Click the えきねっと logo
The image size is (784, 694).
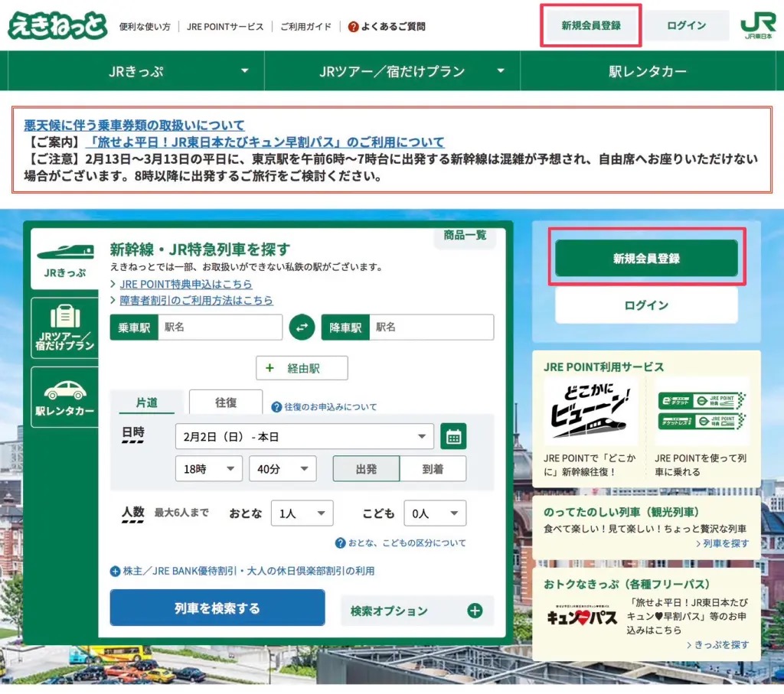click(x=57, y=25)
